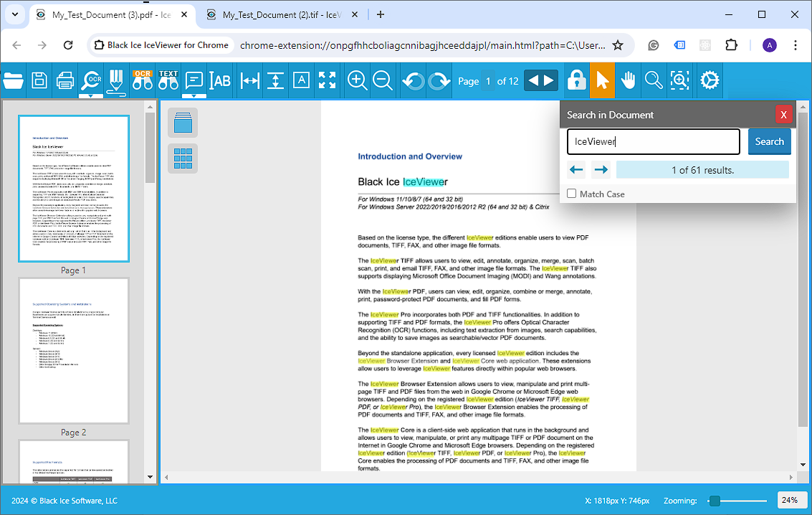Click the 1 of 61 results text
Screen dimensions: 812x515
tap(703, 170)
